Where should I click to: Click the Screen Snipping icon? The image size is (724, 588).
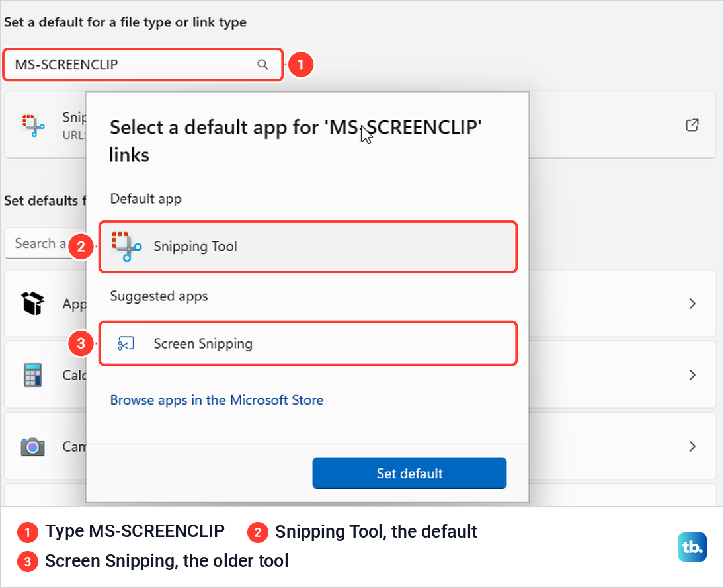(126, 344)
